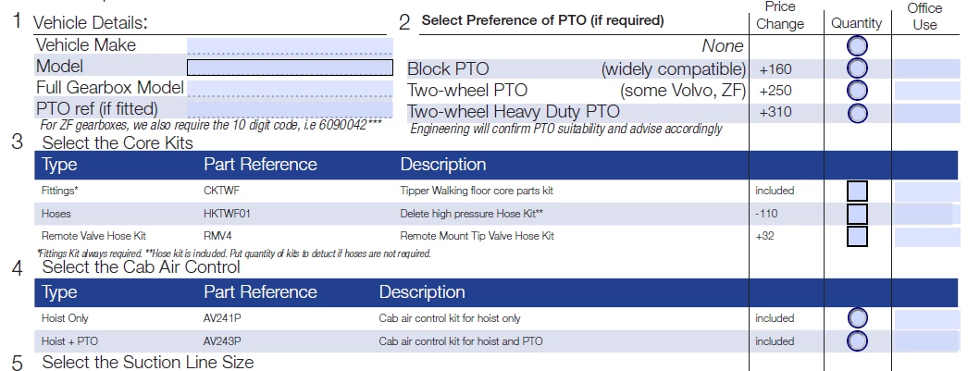Click the PTO ref (if fitted) field
This screenshot has height=371, width=980.
coord(290,108)
